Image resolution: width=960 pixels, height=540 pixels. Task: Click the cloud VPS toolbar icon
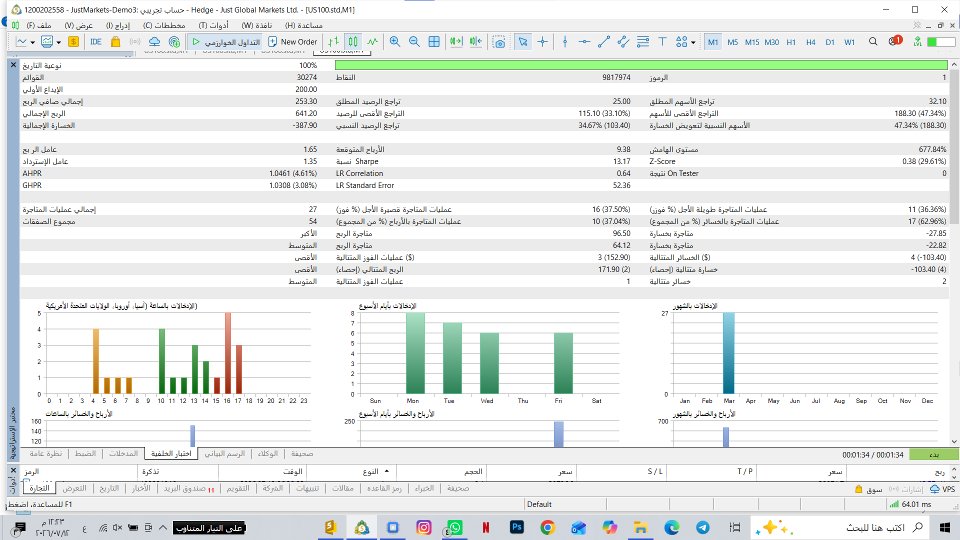(x=154, y=42)
